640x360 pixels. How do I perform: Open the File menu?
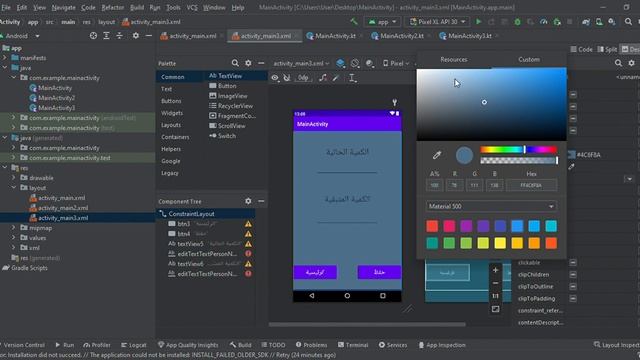point(6,7)
